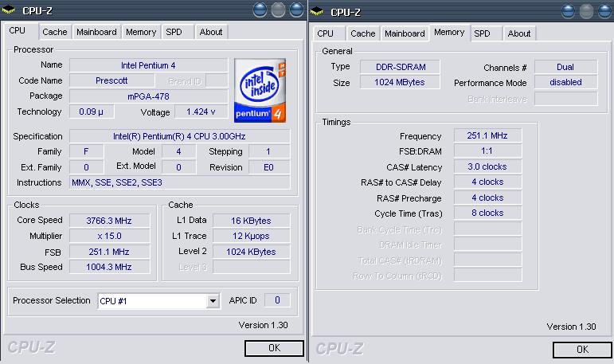Click the empty Brand ID field
The image size is (614, 364).
[217, 80]
